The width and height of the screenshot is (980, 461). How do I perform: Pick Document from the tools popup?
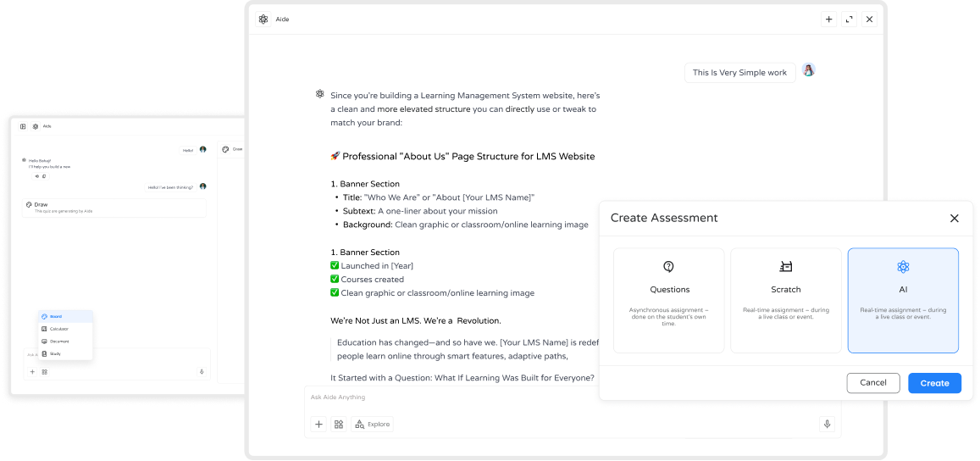click(x=58, y=341)
